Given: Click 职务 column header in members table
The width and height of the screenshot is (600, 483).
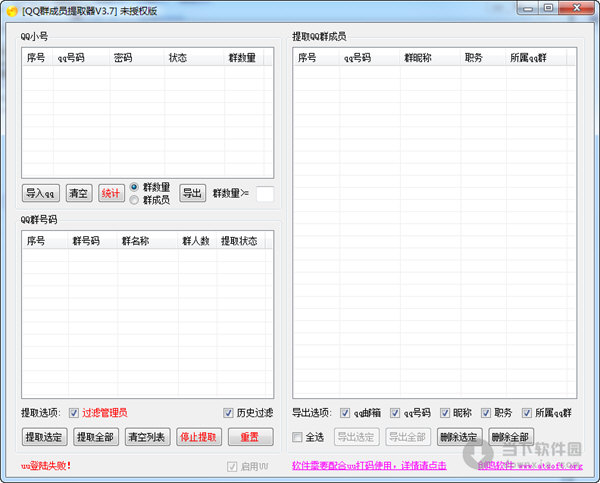Looking at the screenshot, I should click(483, 58).
